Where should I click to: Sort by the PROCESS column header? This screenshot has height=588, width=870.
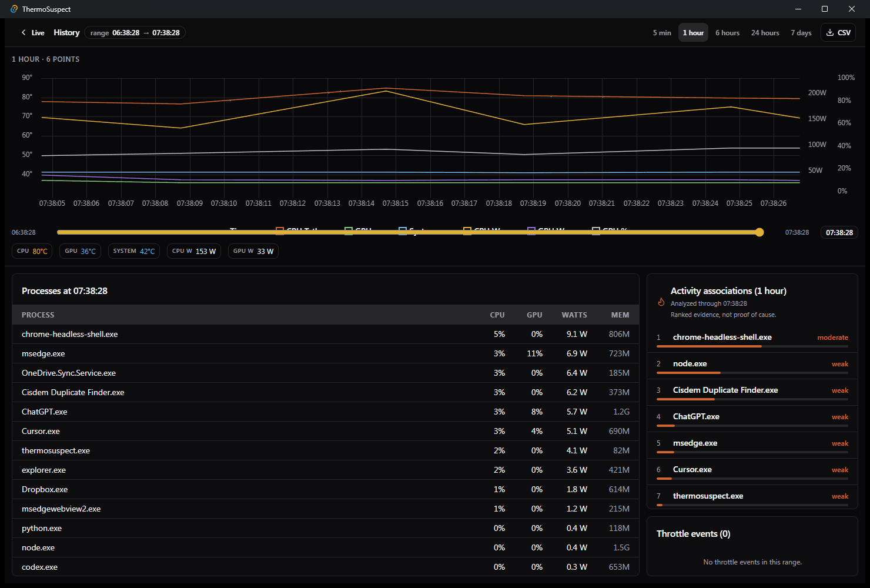38,315
